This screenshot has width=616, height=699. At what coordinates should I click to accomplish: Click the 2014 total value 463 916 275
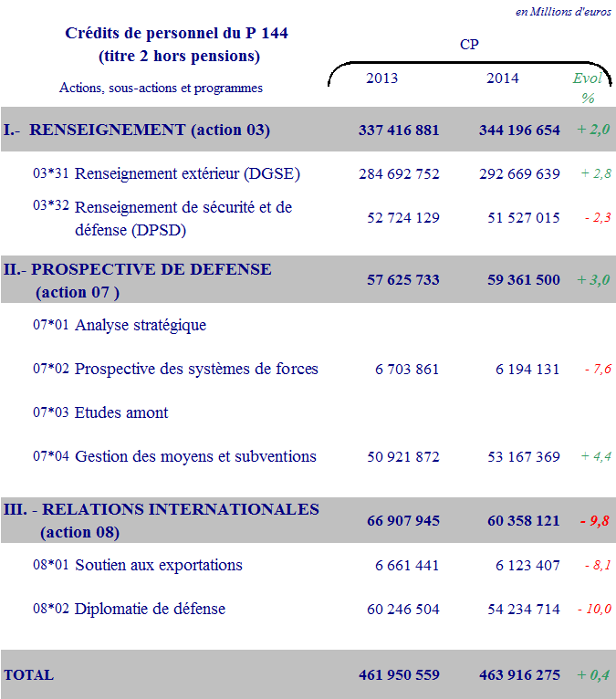point(519,675)
